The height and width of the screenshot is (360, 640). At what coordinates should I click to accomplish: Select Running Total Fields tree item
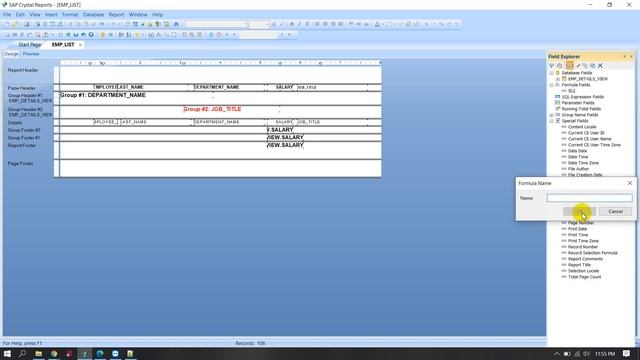pos(581,109)
